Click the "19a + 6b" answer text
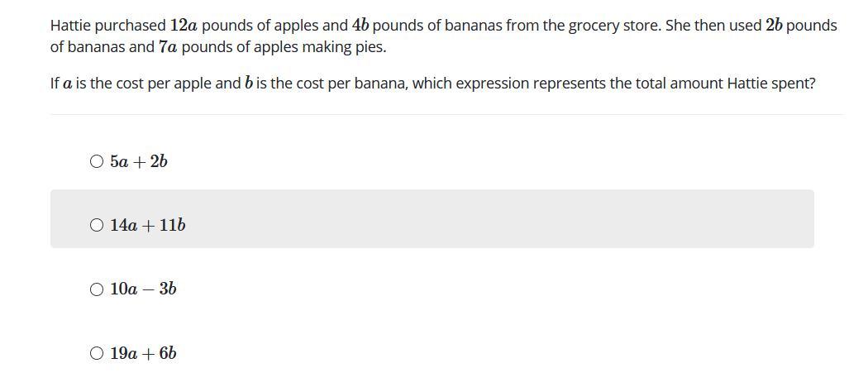Viewport: 868px width, 392px height. point(143,353)
